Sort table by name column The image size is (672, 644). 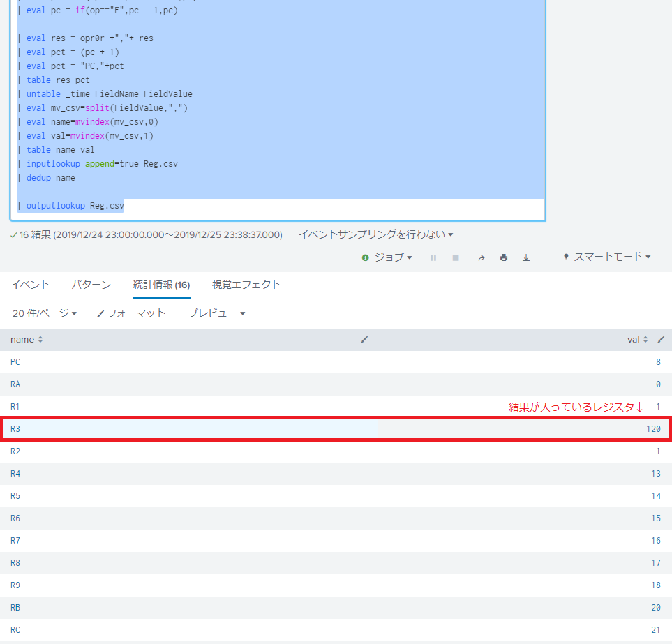point(27,339)
